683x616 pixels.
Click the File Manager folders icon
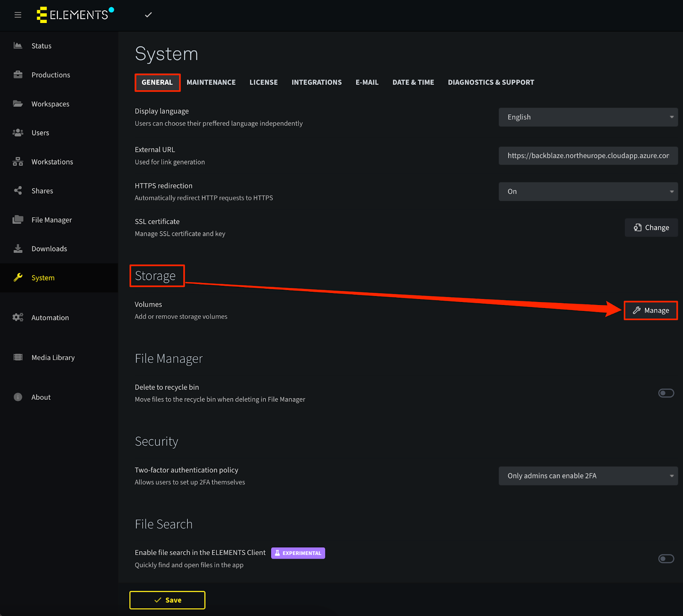(x=18, y=220)
